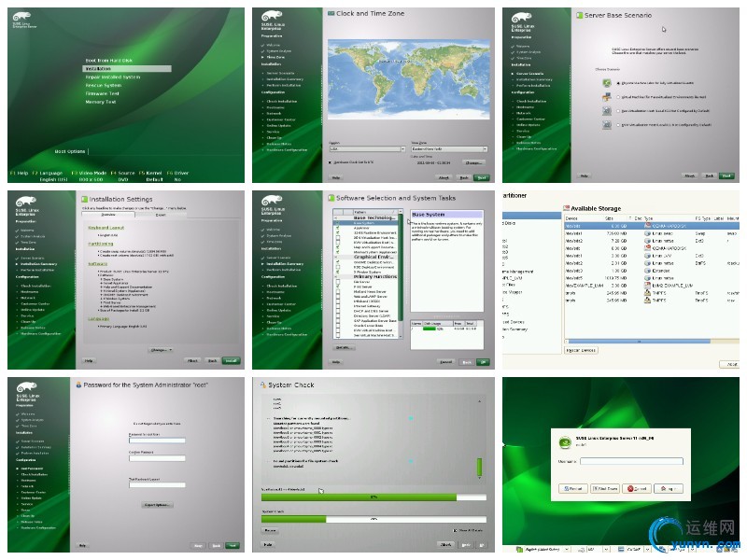Viewport: 747px width, 560px height.
Task: Toggle the File Server pattern checkbox
Action: point(338,282)
